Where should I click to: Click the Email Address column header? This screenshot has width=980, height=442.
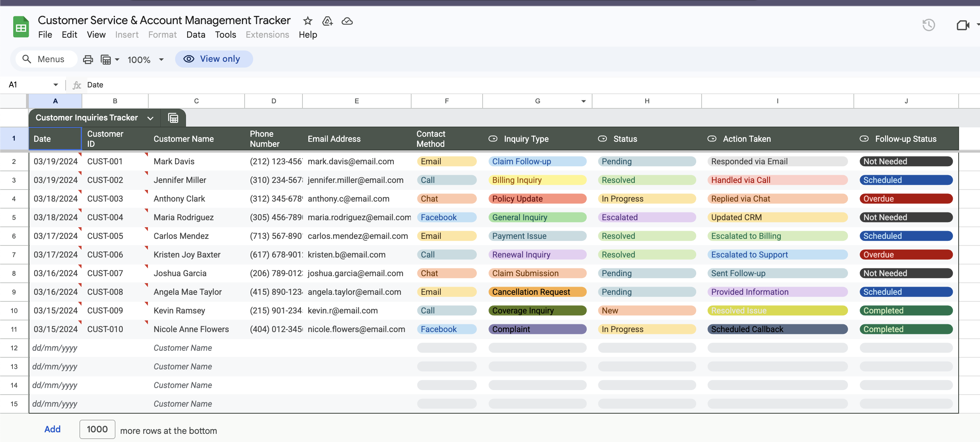[x=357, y=139]
